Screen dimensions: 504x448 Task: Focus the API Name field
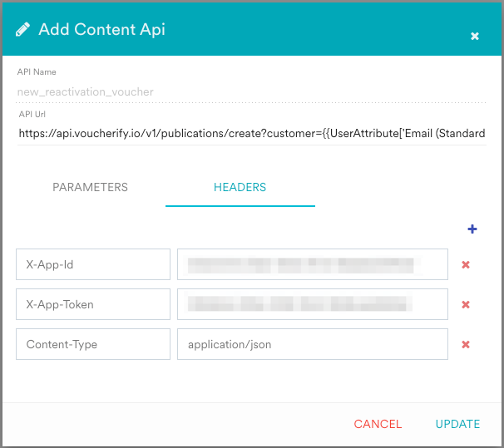click(250, 91)
